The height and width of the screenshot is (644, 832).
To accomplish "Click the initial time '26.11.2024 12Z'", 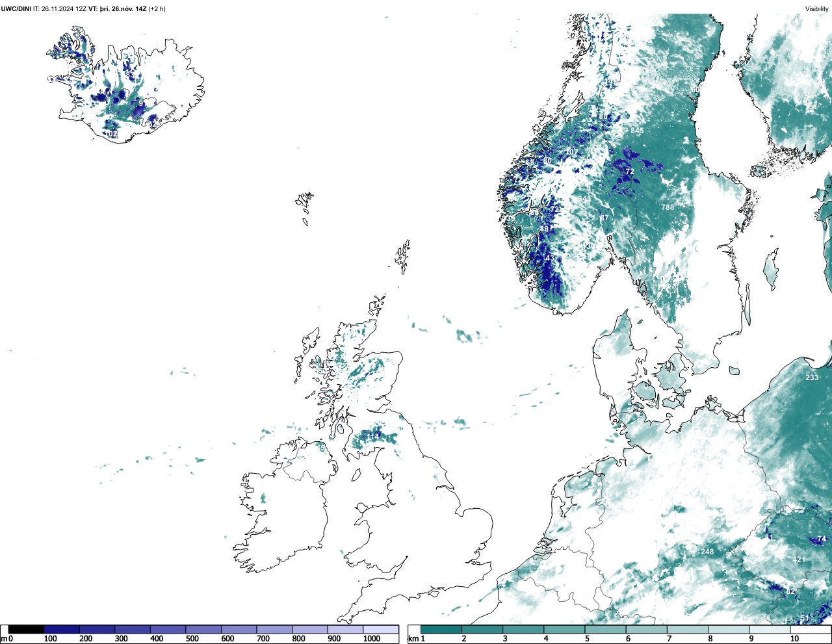I will 64,8.
